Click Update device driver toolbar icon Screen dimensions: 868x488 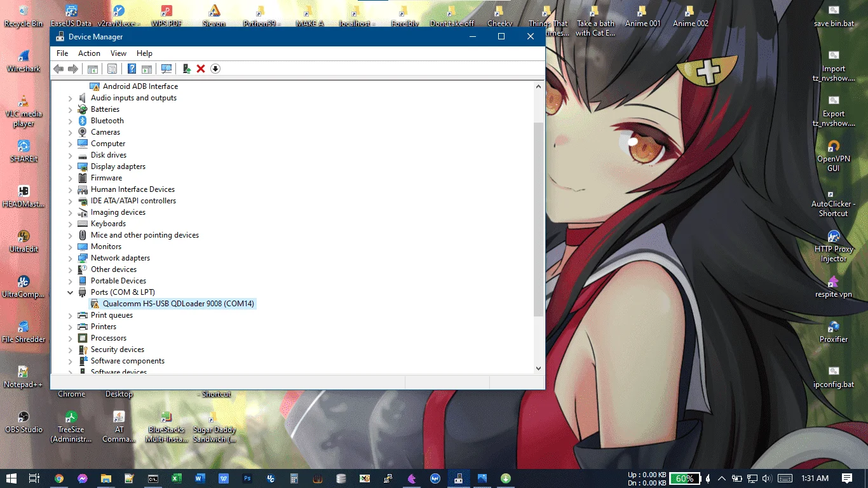coord(186,69)
